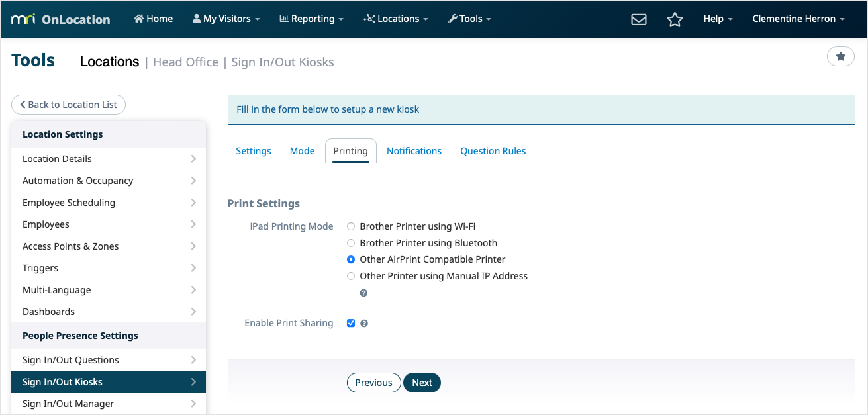Click the bookmark star button near page title
The width and height of the screenshot is (868, 415).
[840, 57]
